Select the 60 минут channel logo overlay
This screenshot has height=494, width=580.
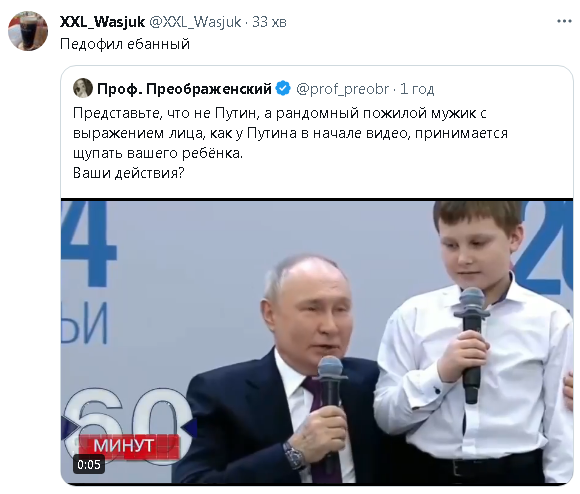point(128,423)
